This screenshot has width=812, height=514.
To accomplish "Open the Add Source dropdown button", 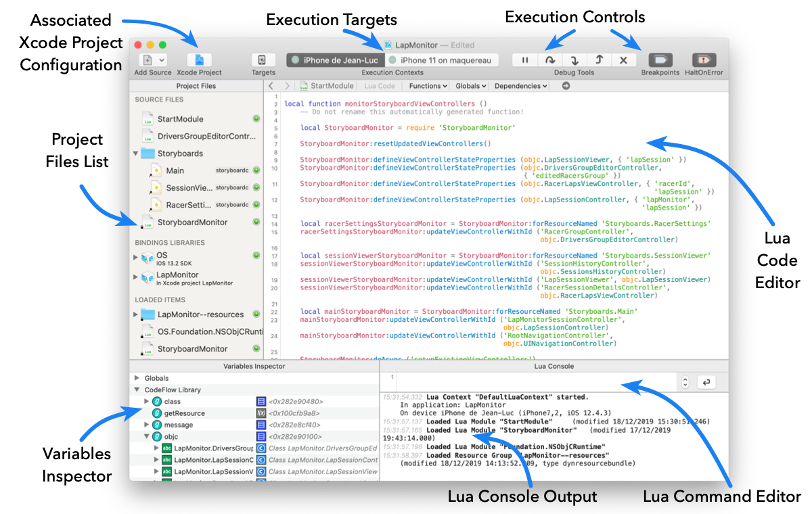I will 152,60.
